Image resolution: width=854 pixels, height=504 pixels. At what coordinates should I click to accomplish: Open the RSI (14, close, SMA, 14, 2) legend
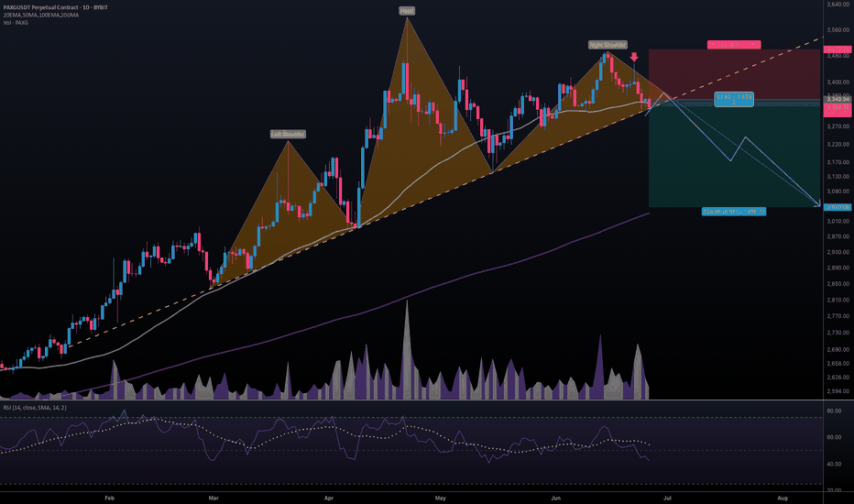35,408
